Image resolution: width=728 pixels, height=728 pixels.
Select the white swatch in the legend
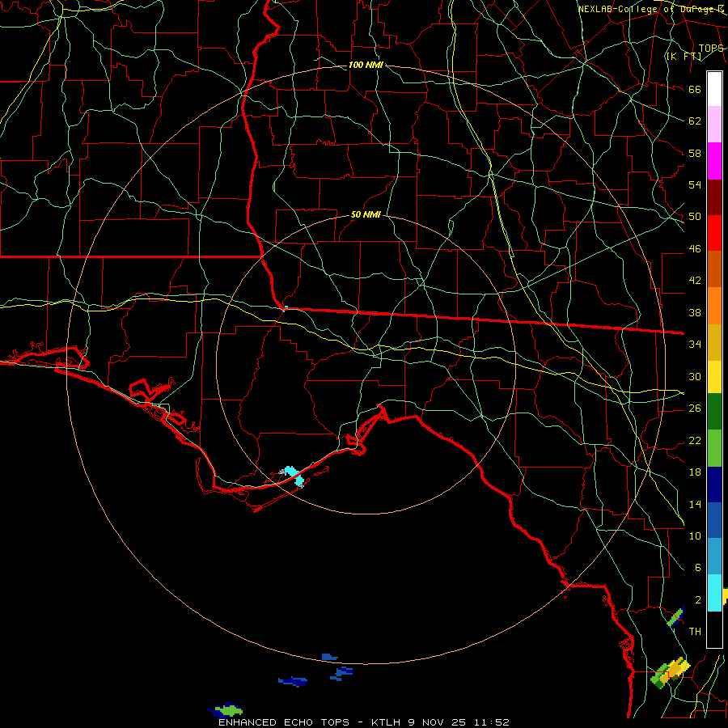(714, 89)
